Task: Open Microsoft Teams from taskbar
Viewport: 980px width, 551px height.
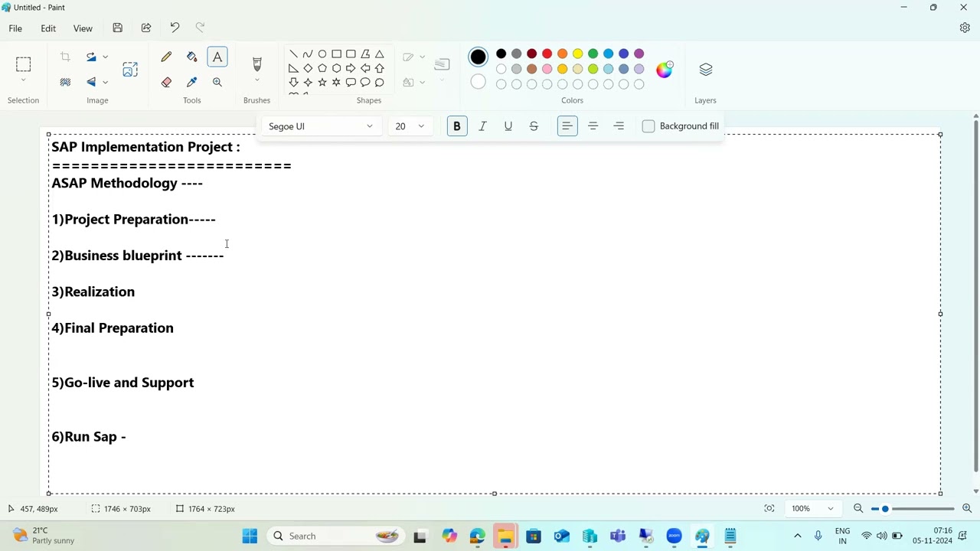Action: (x=618, y=536)
